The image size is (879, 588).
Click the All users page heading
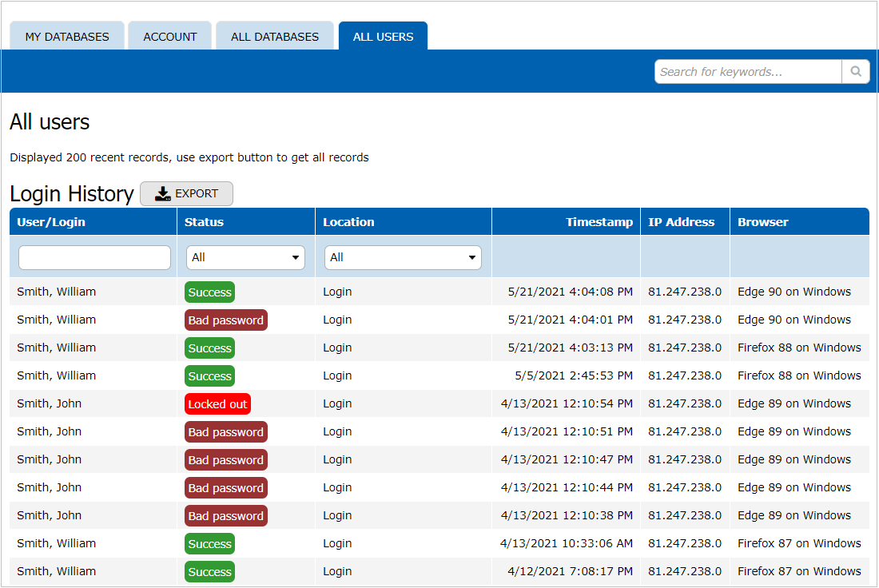coord(50,121)
